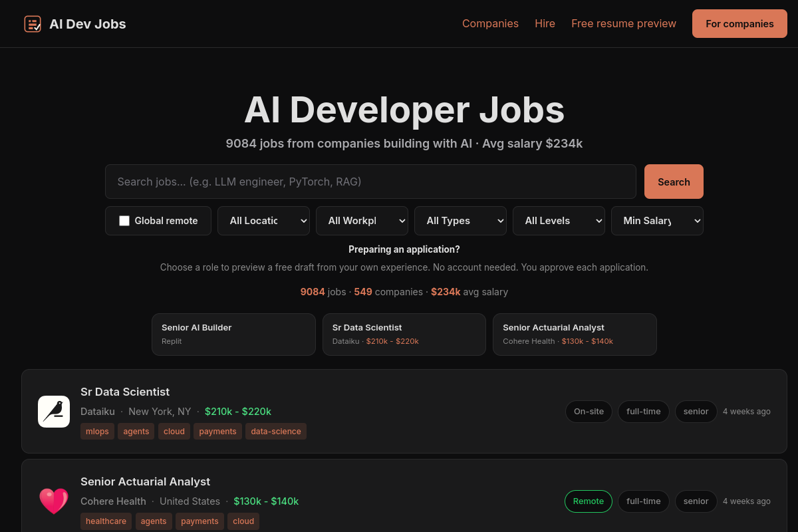Click the Remote badge on Cohere Health job

[589, 501]
